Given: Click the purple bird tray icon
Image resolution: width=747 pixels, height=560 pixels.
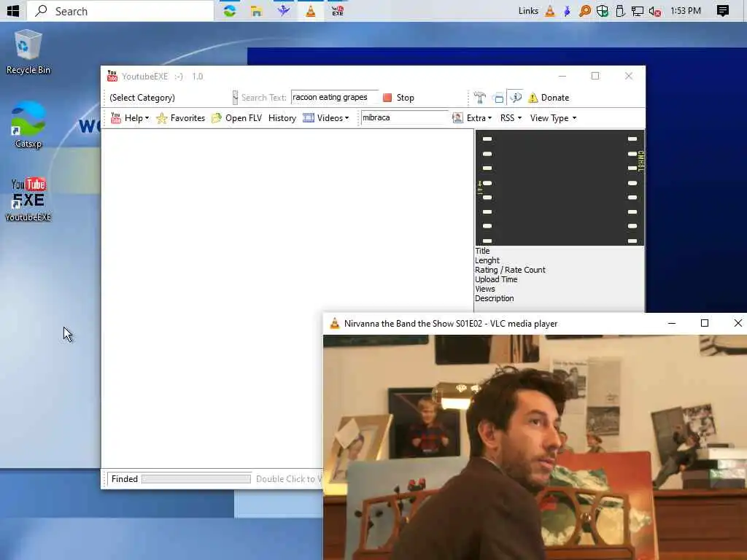Looking at the screenshot, I should coord(567,11).
